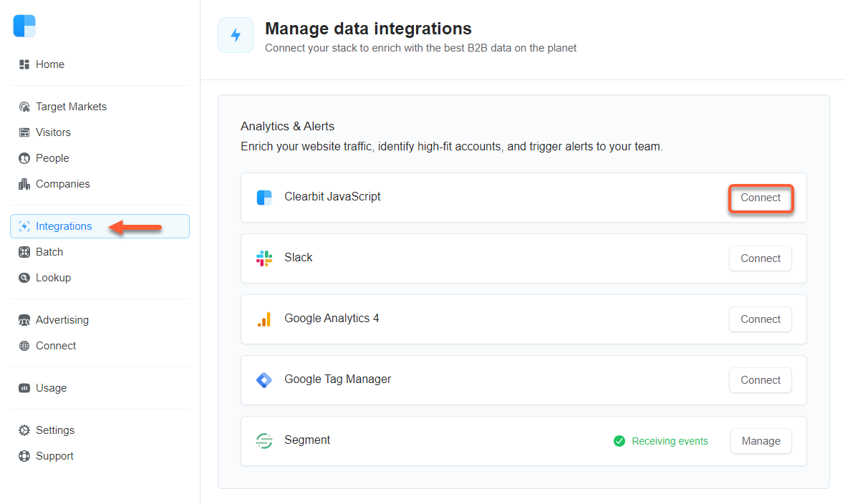Click the Slack integration name
Image resolution: width=845 pixels, height=504 pixels.
pyautogui.click(x=299, y=258)
